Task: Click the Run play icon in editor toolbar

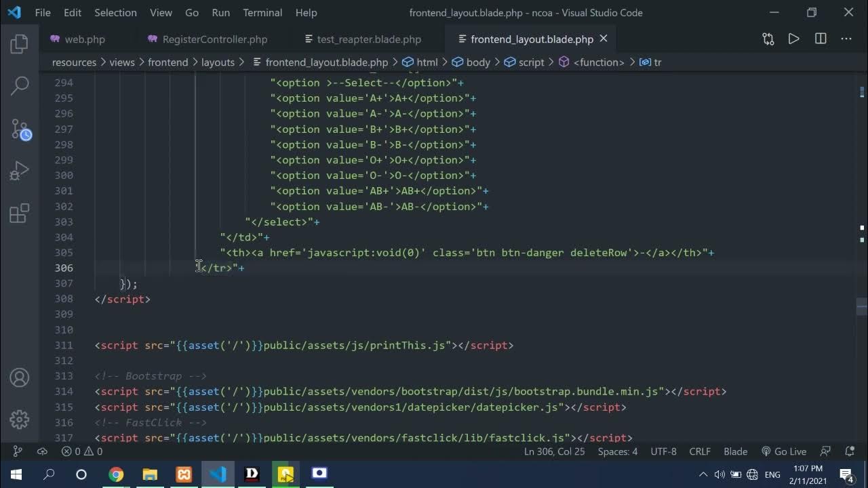Action: click(x=793, y=39)
